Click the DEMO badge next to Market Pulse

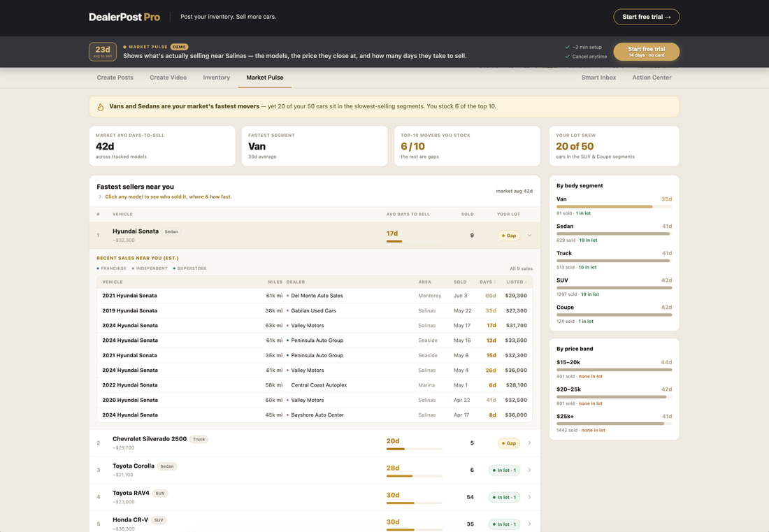(180, 47)
